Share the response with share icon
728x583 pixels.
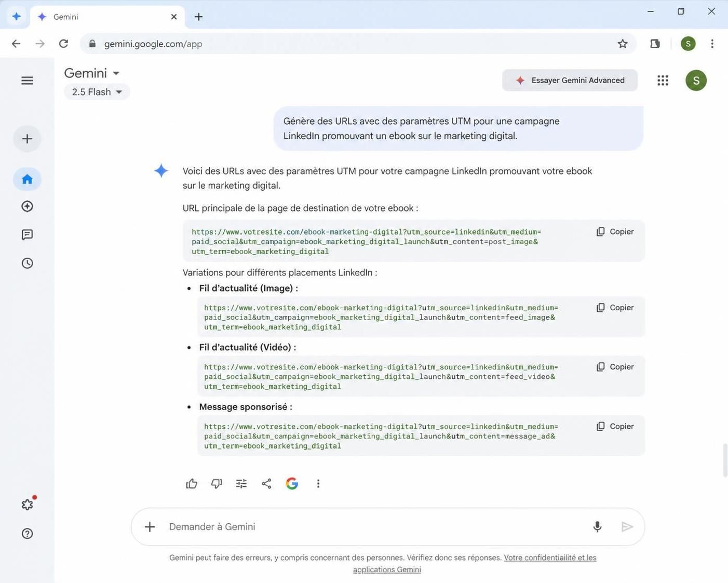coord(266,484)
